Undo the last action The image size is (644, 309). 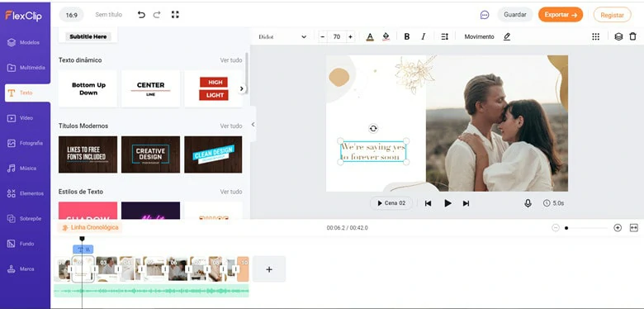141,15
